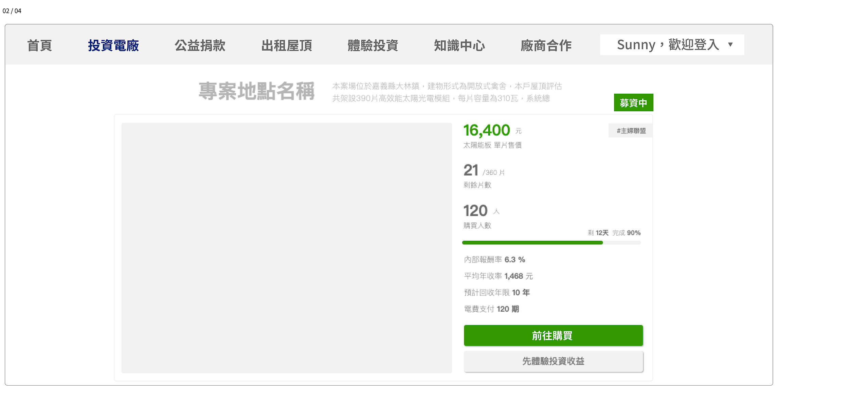Click the dropdown arrow beside Sunny greeting

pos(730,44)
